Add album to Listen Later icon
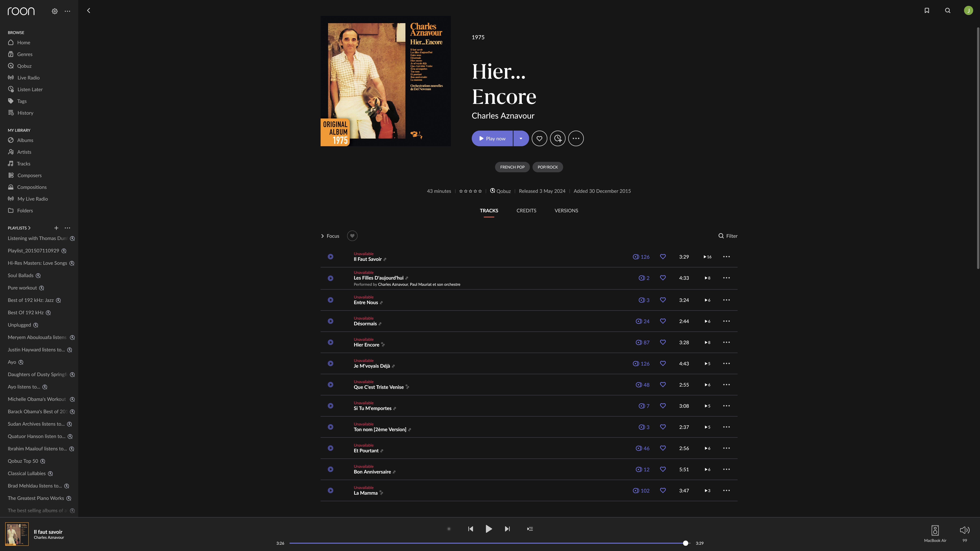This screenshot has height=551, width=980. [x=558, y=138]
